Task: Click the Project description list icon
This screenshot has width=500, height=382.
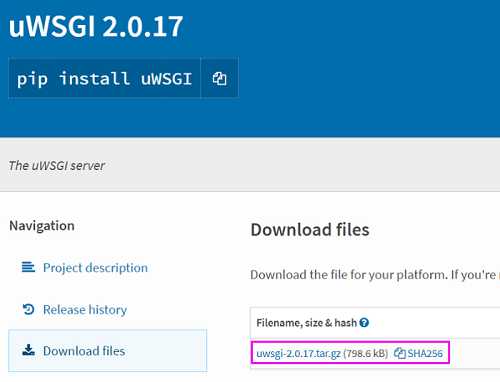Action: pos(28,267)
